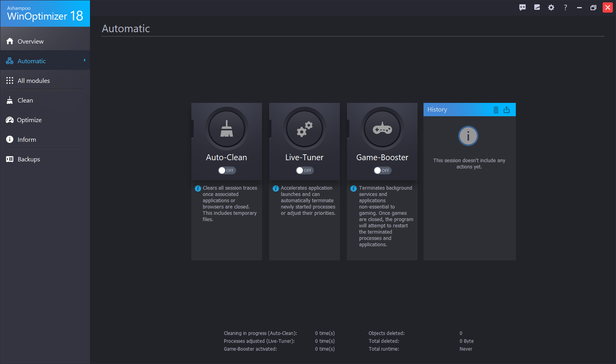Click info icon beside Auto-Clean description
Image resolution: width=616 pixels, height=364 pixels.
(198, 188)
